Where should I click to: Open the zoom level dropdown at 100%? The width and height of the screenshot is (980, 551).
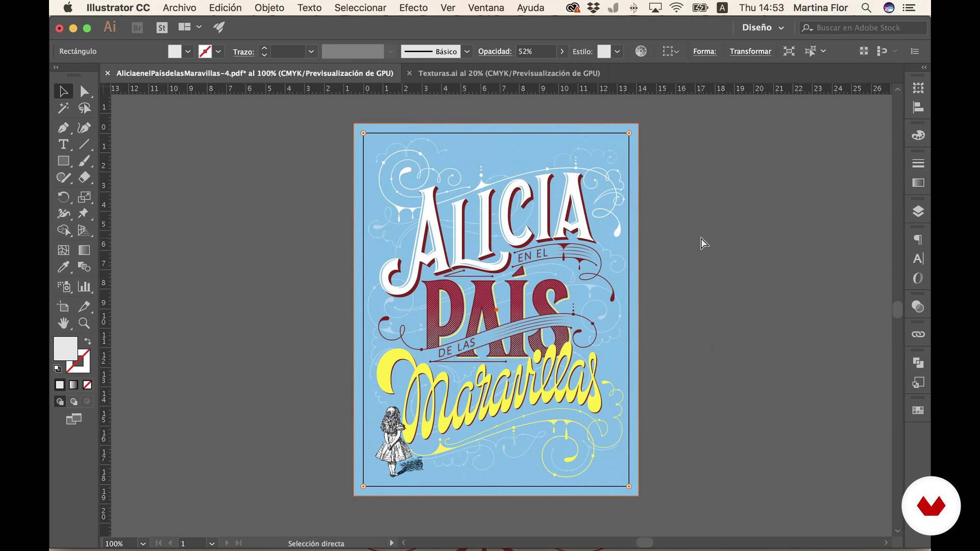[143, 543]
